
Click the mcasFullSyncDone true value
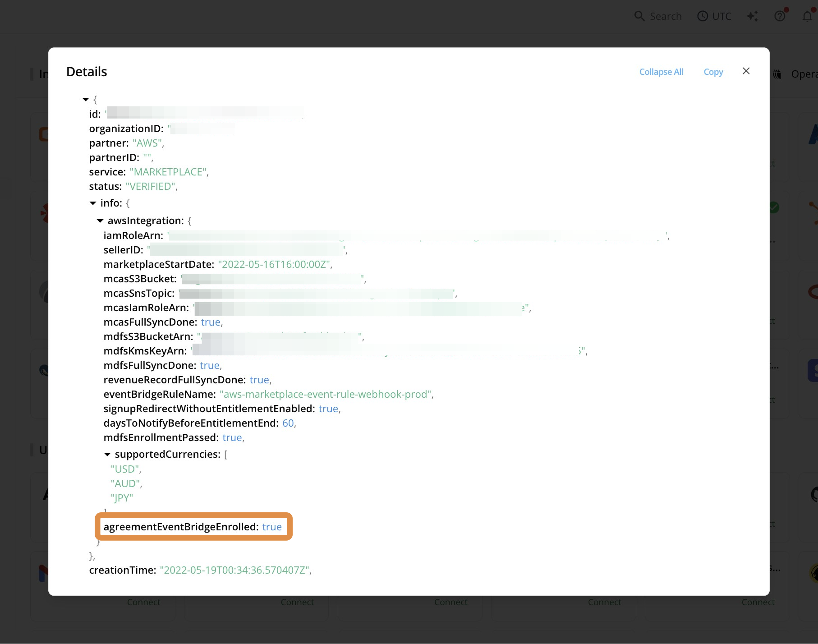click(211, 322)
